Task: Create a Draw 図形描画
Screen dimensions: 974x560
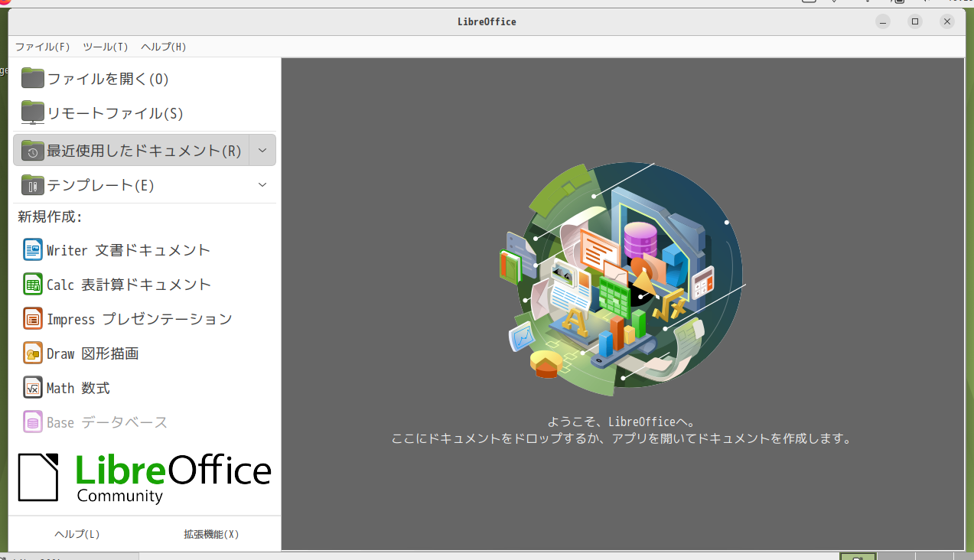Action: (x=93, y=353)
